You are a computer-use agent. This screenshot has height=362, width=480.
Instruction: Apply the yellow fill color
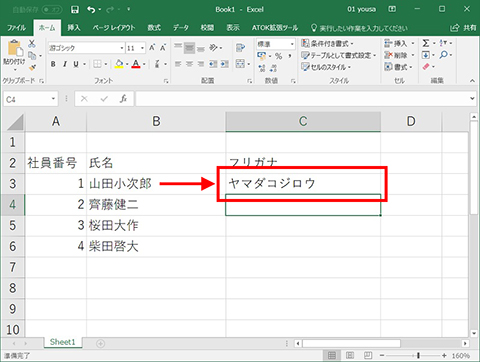coord(119,64)
